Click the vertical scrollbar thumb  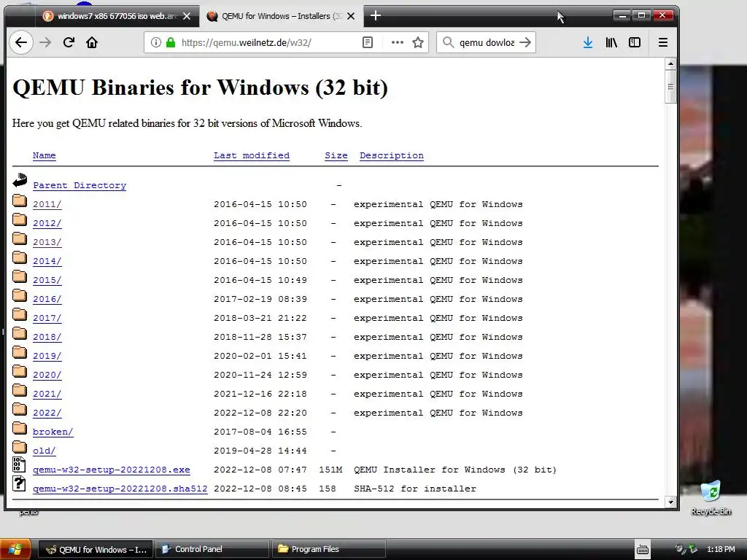(670, 87)
